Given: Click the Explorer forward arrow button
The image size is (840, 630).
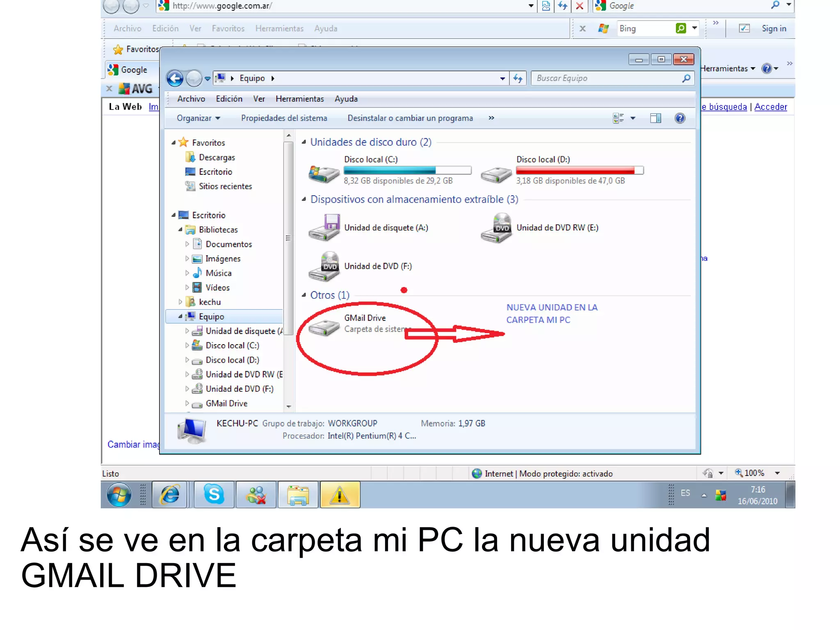Looking at the screenshot, I should coord(194,78).
